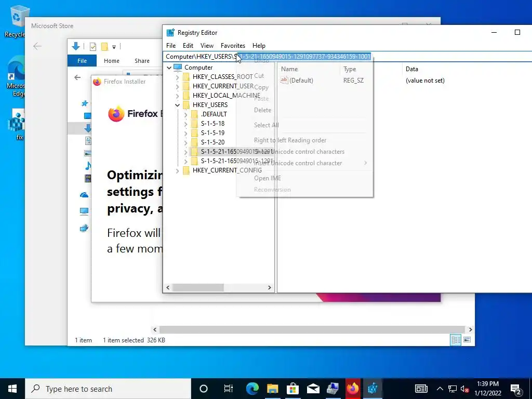
Task: Choose Select All in the context menu
Action: tap(267, 125)
